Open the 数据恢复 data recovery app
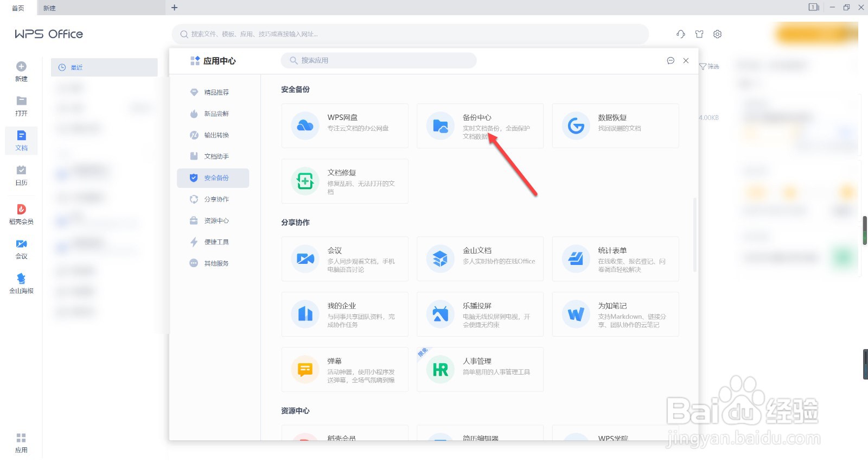The image size is (868, 468). (615, 126)
